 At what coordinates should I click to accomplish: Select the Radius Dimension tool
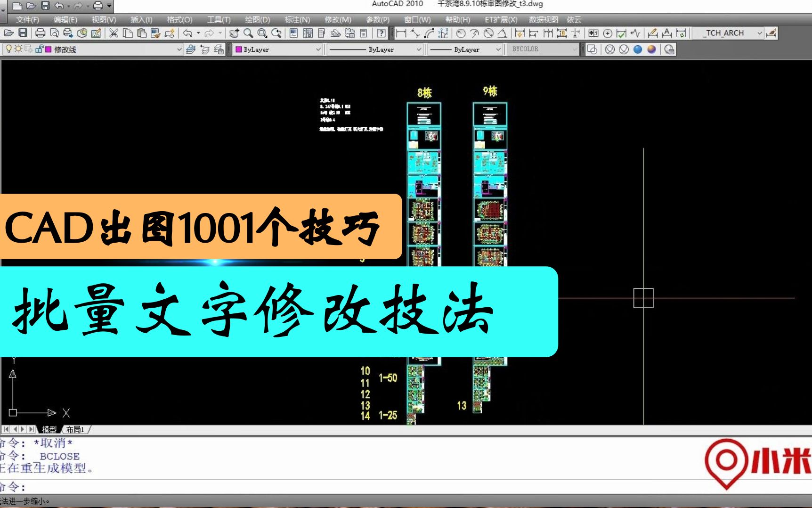(x=461, y=33)
